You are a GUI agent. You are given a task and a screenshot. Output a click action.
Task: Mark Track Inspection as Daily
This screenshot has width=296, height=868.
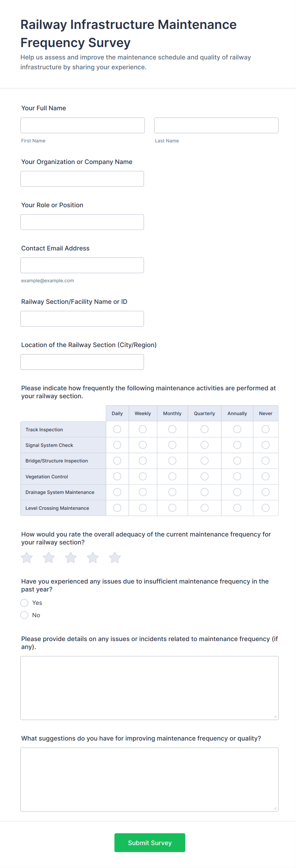tap(117, 429)
